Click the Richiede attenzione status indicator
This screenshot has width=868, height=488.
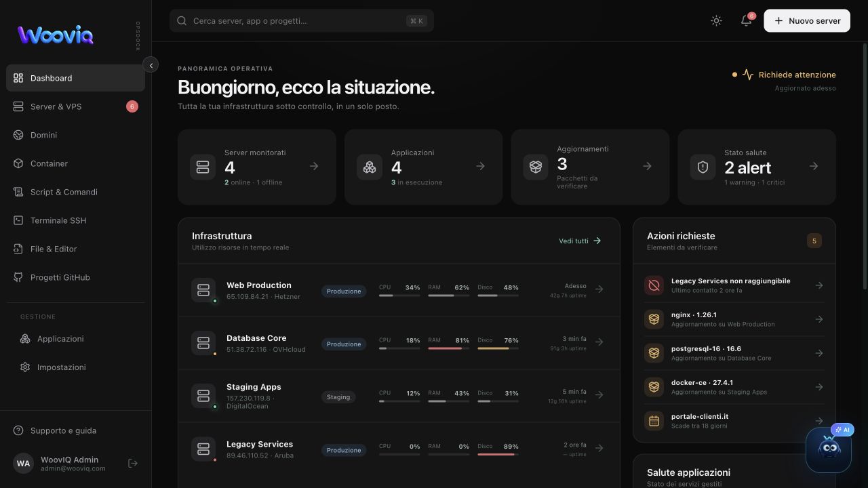(x=784, y=75)
